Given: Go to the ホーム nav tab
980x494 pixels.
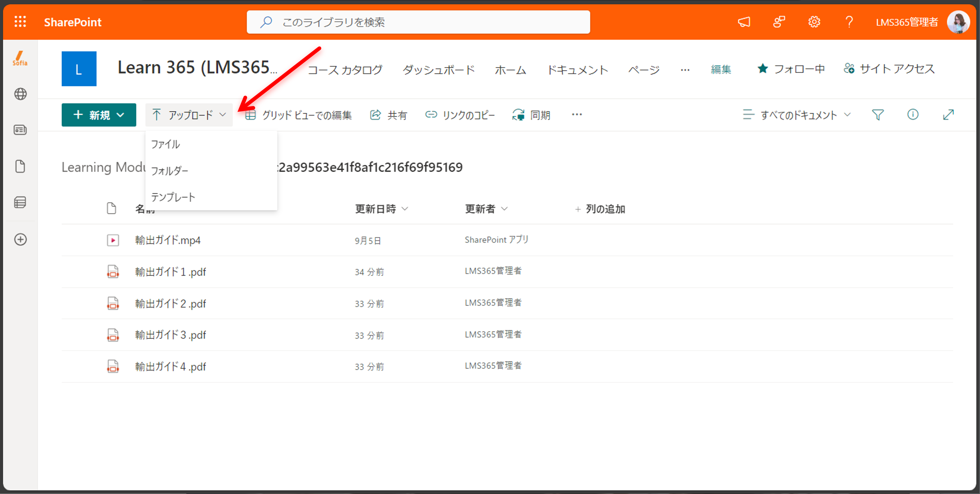Looking at the screenshot, I should 511,70.
